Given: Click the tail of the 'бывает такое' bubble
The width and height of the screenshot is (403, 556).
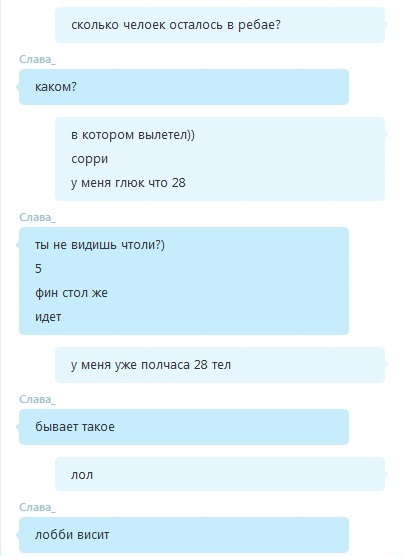Looking at the screenshot, I should 18,427.
